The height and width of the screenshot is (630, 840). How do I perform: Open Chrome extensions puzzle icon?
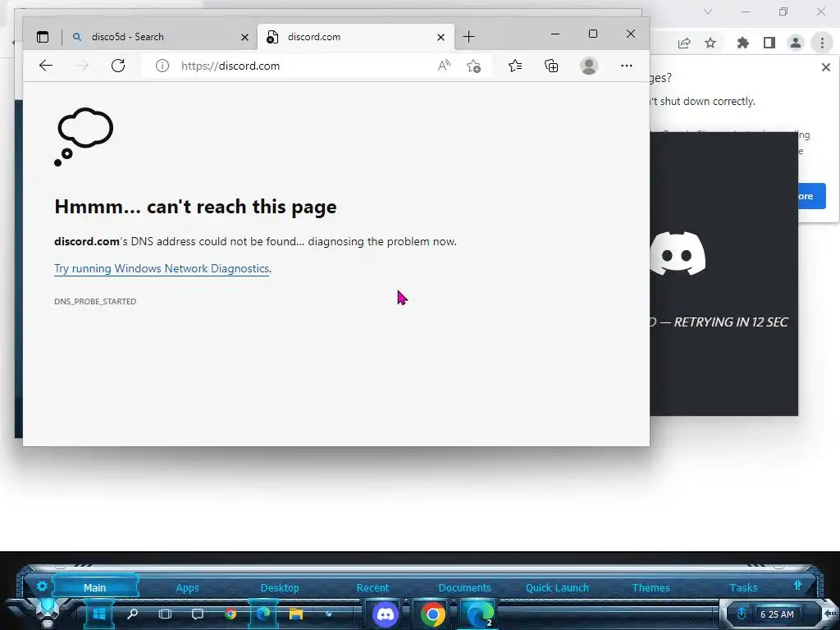743,43
